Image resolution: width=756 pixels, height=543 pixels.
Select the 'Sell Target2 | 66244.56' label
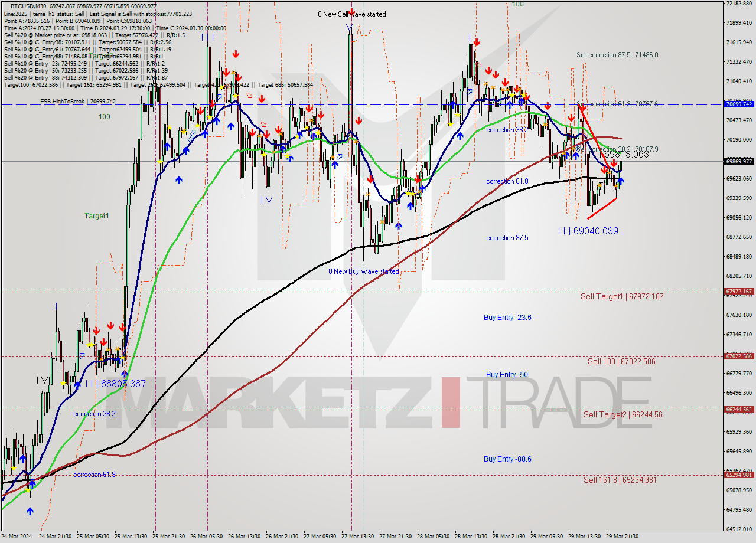point(623,414)
